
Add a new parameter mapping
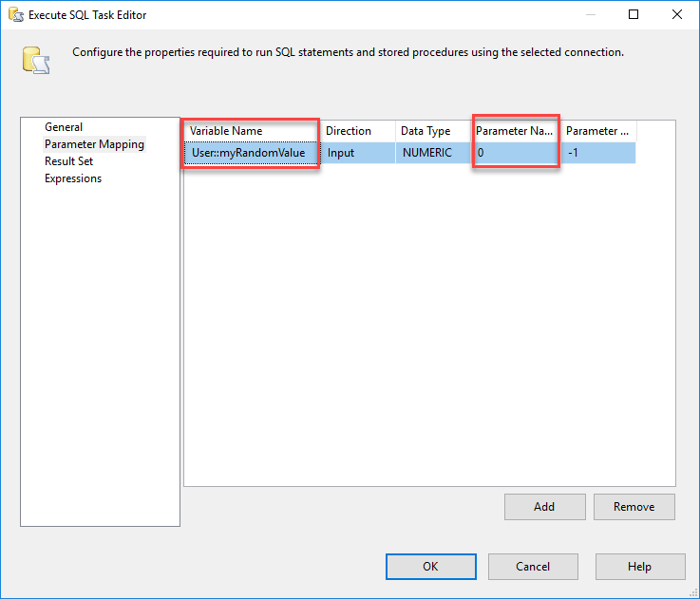point(544,507)
